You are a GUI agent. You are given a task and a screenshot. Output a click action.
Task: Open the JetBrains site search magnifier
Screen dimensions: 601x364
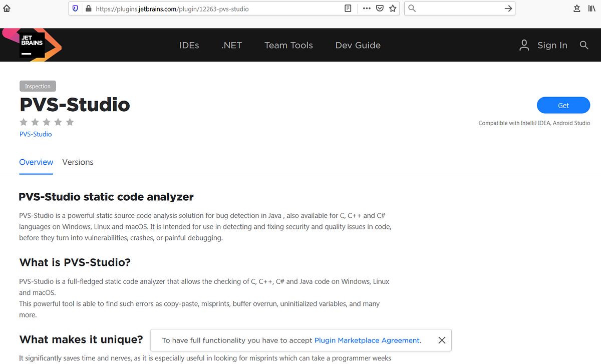pyautogui.click(x=584, y=45)
